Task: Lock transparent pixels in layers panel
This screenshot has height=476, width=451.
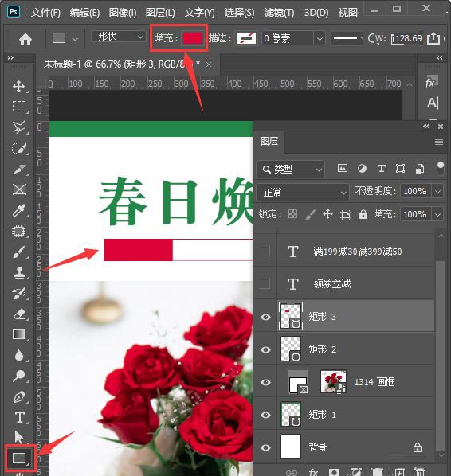Action: pyautogui.click(x=292, y=214)
